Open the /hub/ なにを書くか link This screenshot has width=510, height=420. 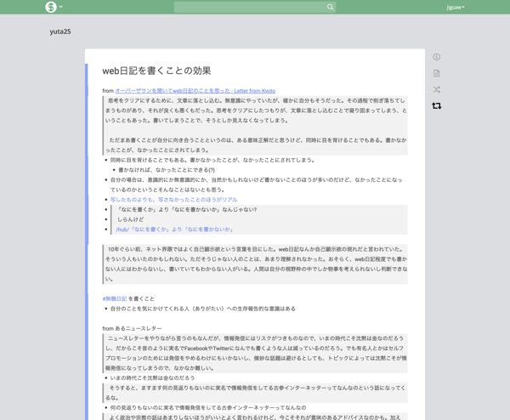click(x=174, y=230)
